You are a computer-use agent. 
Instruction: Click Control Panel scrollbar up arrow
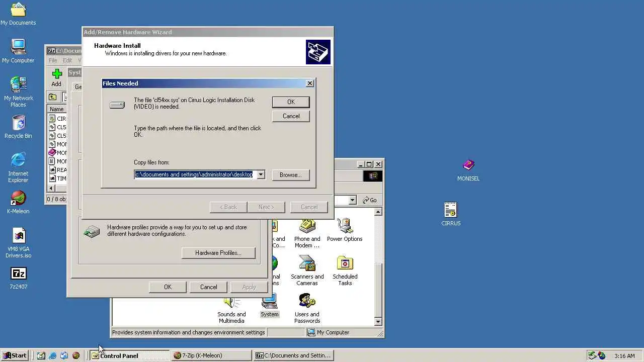[x=378, y=212]
